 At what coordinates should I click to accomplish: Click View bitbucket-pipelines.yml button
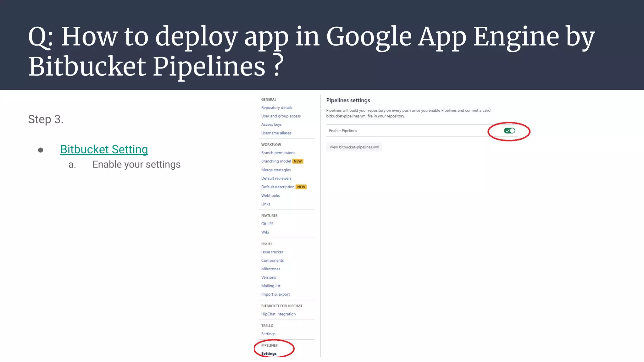coord(354,147)
